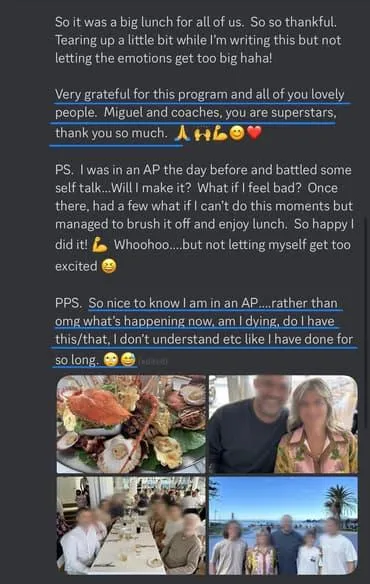This screenshot has width=370, height=584.
Task: Click the praying hands emoji
Action: [182, 133]
